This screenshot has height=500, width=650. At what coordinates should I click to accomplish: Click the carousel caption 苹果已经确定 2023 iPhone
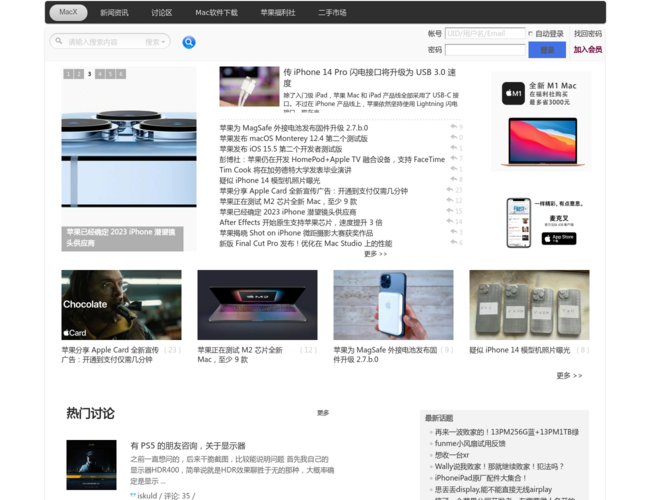pyautogui.click(x=122, y=238)
